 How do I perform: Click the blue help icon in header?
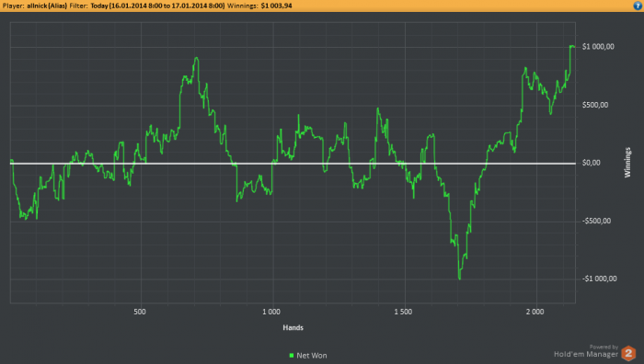(638, 6)
